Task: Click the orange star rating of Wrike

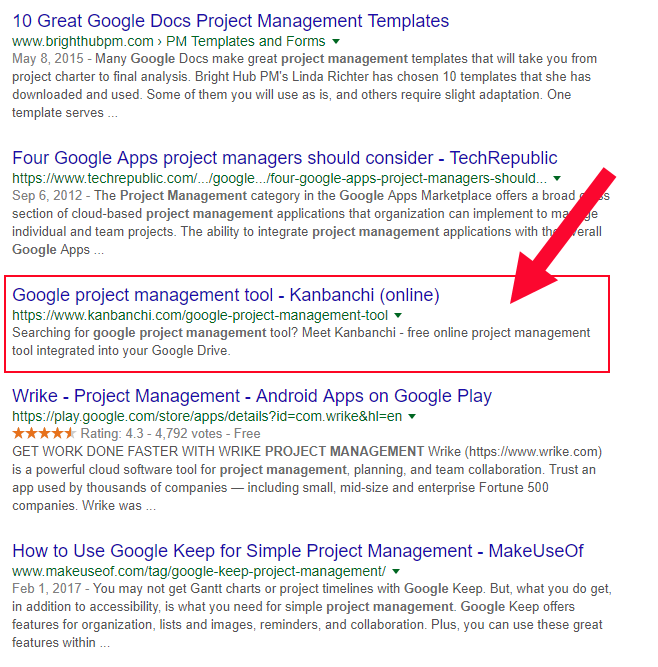Action: pos(44,433)
